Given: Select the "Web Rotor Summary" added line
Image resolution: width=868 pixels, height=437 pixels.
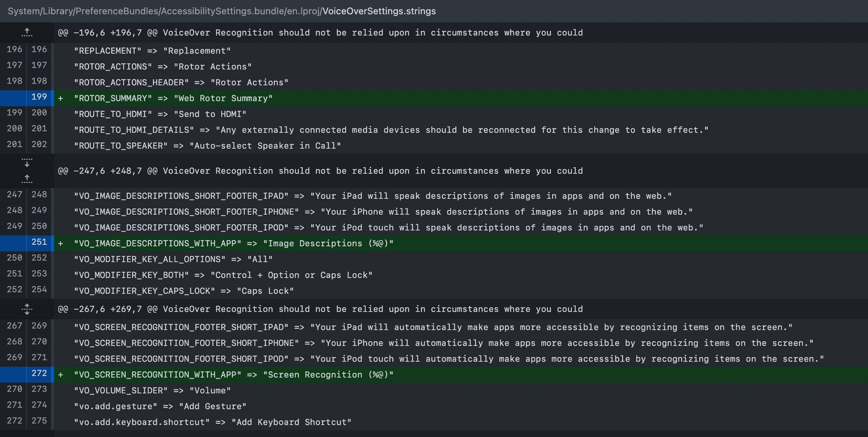Looking at the screenshot, I should (x=173, y=98).
